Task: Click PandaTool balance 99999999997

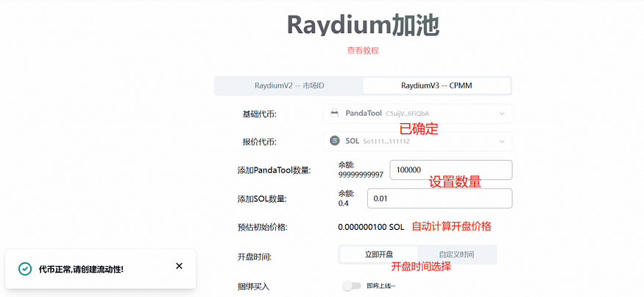Action: pos(361,175)
